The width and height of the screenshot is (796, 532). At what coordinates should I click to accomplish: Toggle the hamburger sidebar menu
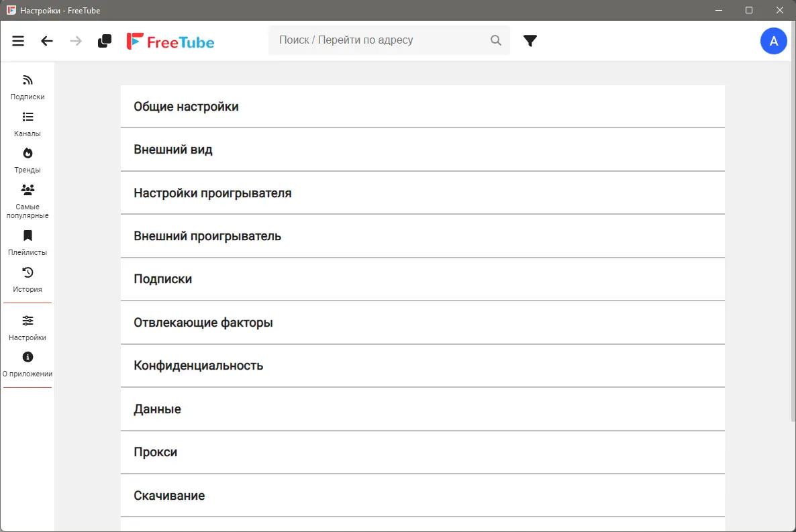click(x=18, y=41)
